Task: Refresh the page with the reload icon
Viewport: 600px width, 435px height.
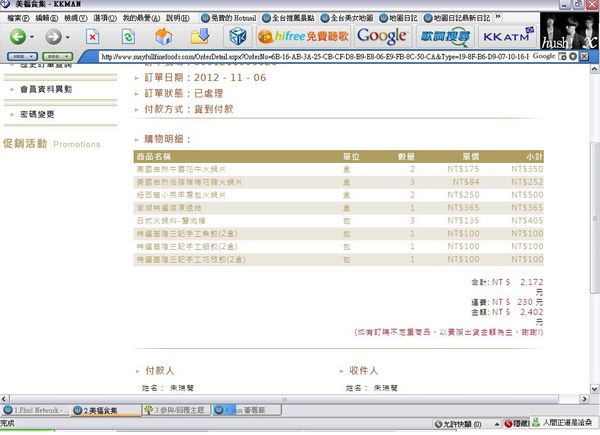Action: [129, 37]
